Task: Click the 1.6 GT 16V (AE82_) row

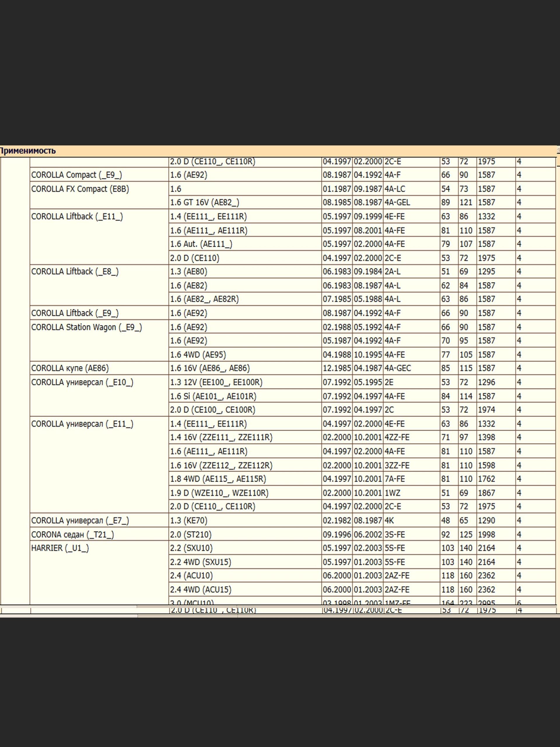Action: pos(204,203)
